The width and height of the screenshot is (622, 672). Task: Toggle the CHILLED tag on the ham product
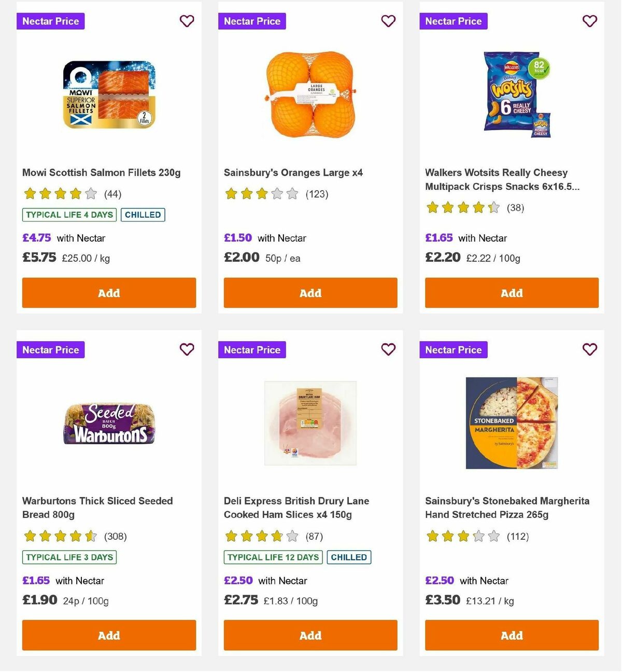pyautogui.click(x=349, y=557)
